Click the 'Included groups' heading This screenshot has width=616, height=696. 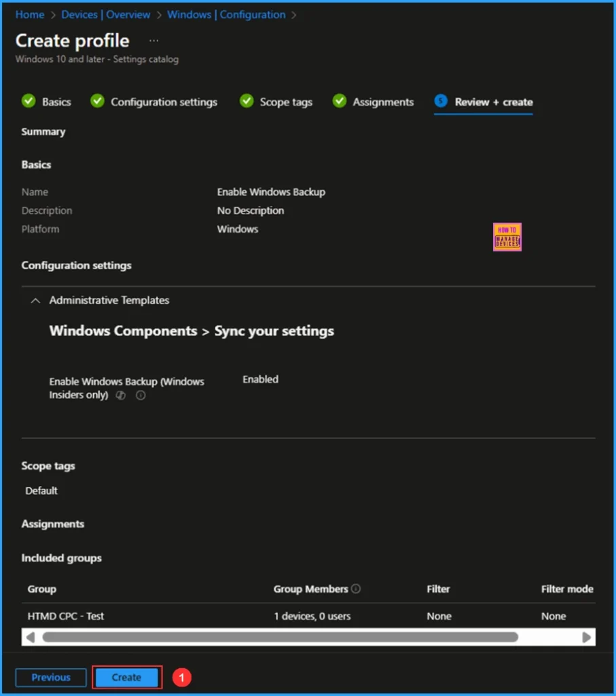[62, 558]
